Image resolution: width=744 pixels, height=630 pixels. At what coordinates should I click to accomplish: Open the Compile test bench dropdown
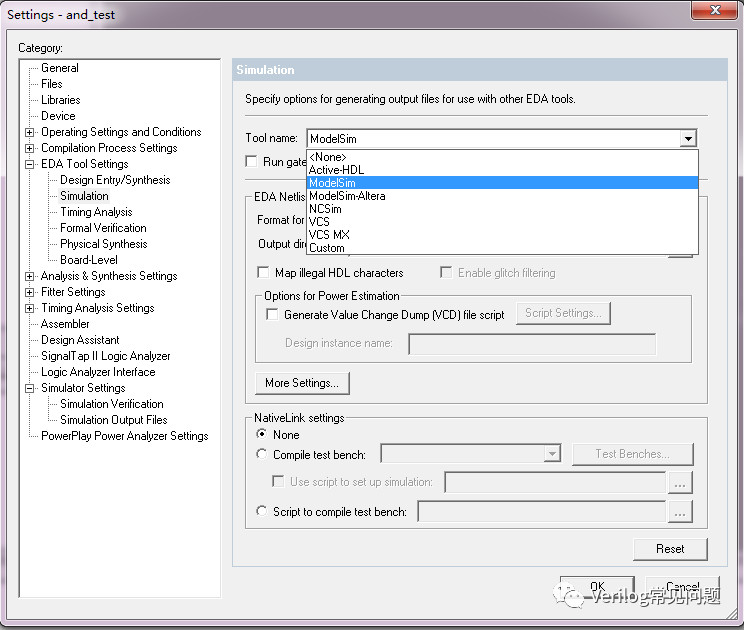(x=552, y=454)
